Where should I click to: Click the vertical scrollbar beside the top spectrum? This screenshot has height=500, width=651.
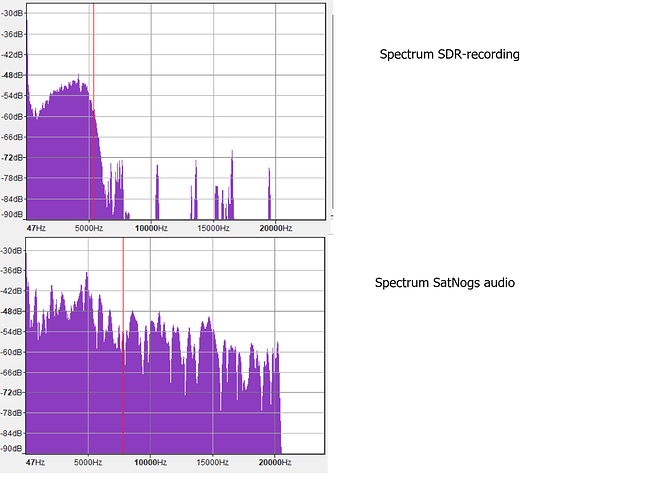coord(333,111)
